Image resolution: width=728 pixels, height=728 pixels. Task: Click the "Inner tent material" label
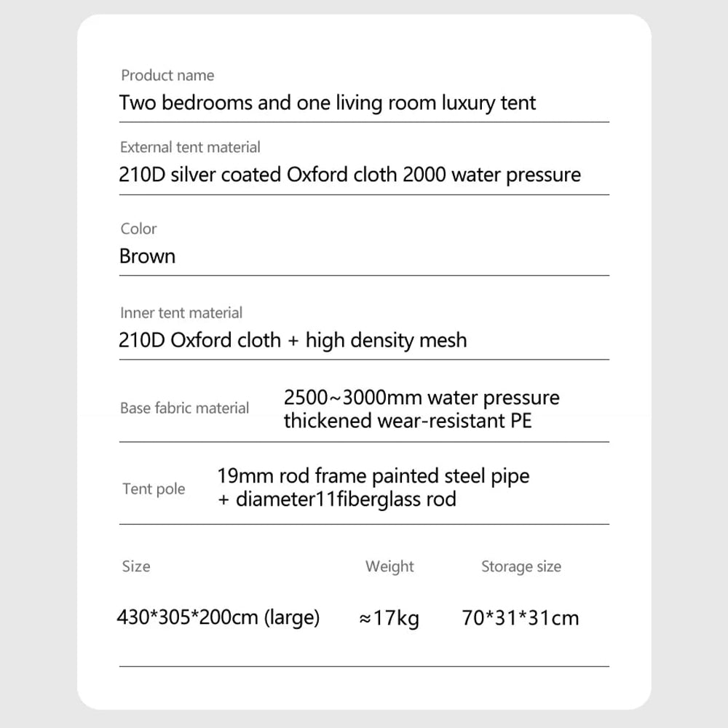181,313
